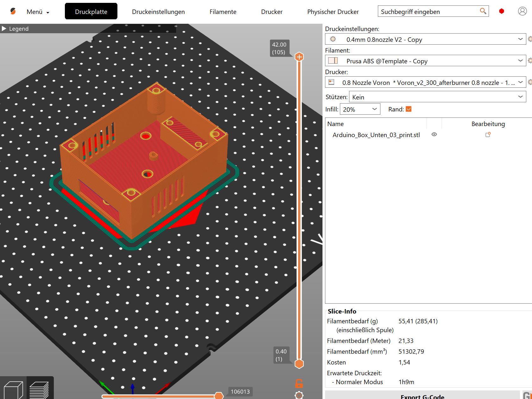
Task: Switch to sliced layers preview icon
Action: 40,389
